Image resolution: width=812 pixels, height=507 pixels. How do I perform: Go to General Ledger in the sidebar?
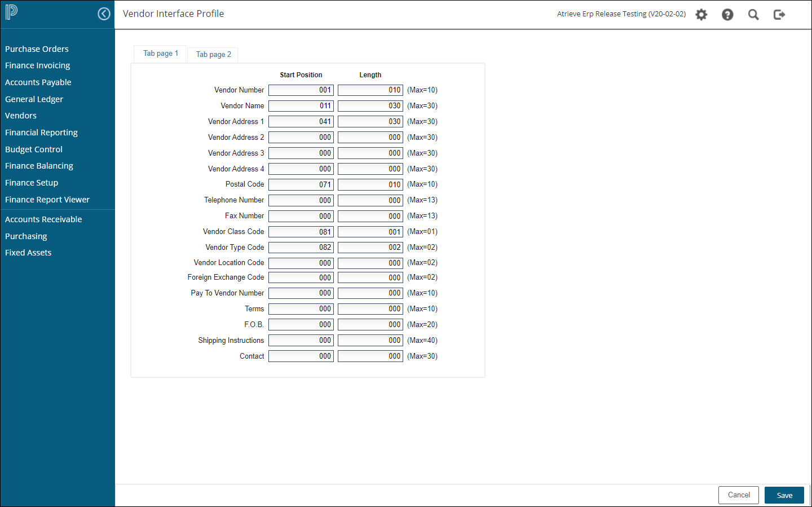[x=34, y=99]
